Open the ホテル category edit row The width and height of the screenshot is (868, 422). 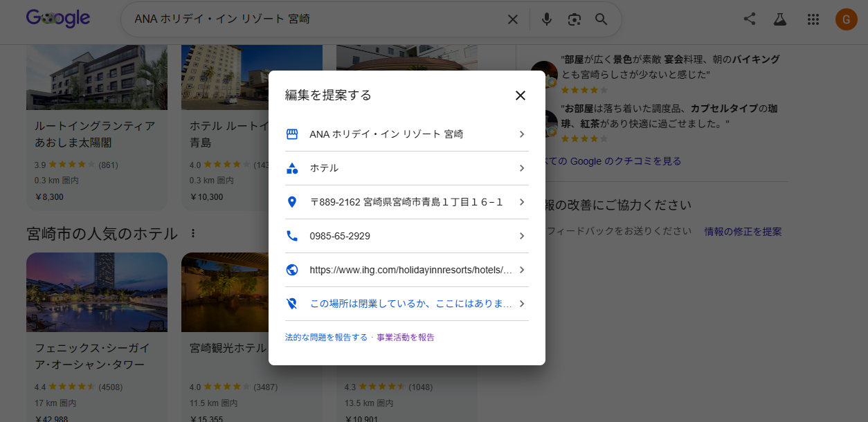tap(407, 168)
